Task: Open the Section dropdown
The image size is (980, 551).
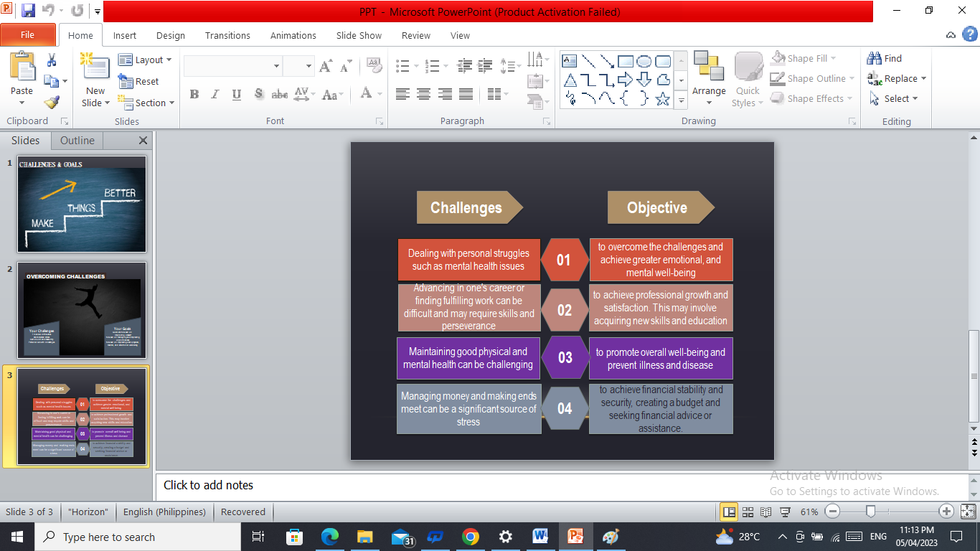Action: point(146,103)
